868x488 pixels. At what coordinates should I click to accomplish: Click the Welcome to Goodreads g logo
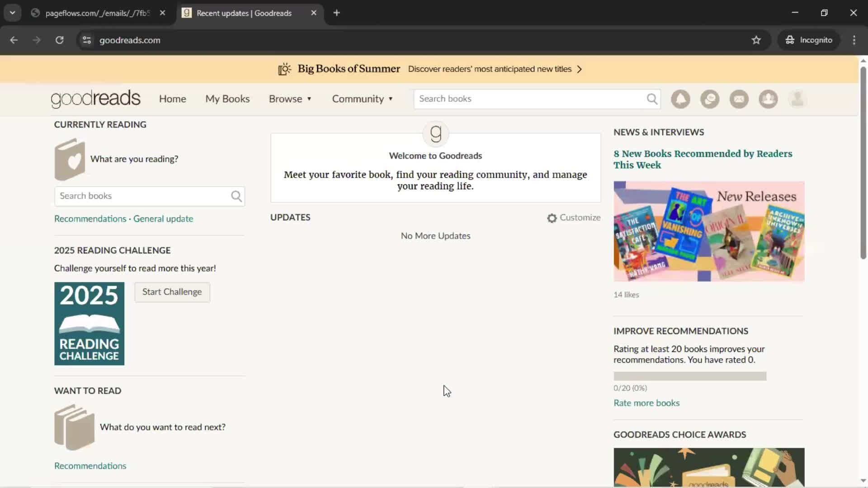coord(436,134)
